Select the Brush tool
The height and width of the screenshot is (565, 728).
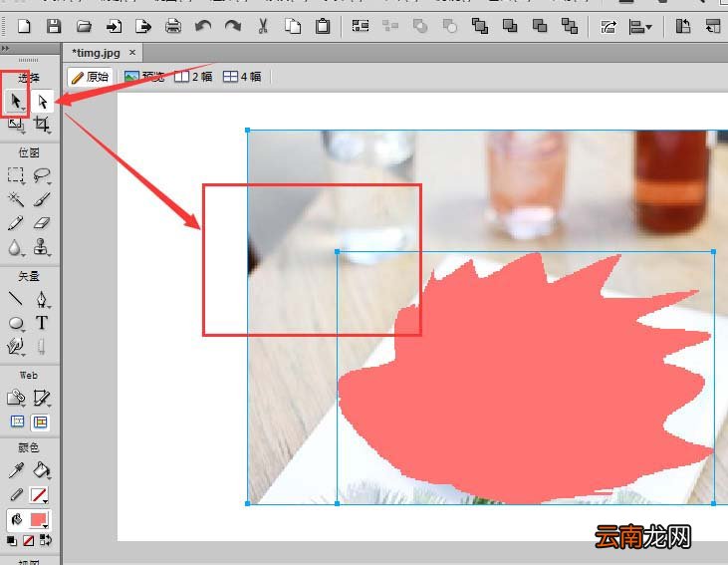click(42, 199)
